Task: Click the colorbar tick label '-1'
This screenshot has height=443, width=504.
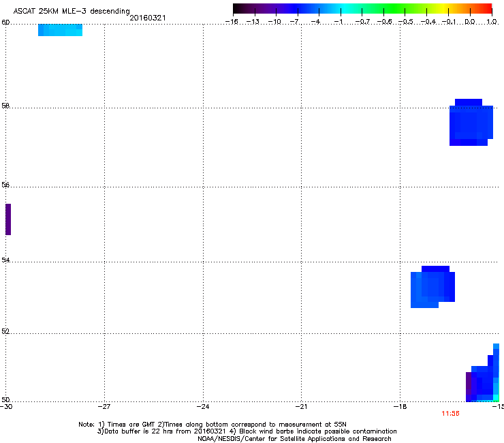Action: 338,22
